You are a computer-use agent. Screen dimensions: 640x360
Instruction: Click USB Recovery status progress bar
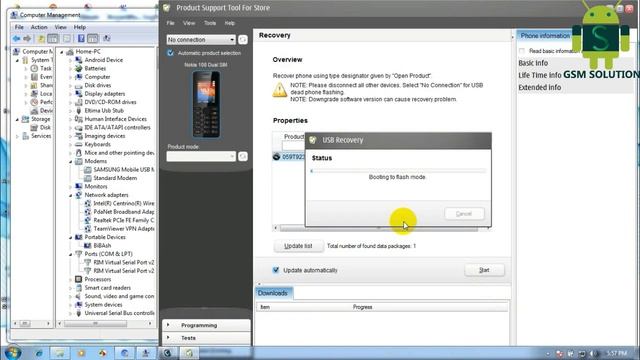(398, 171)
